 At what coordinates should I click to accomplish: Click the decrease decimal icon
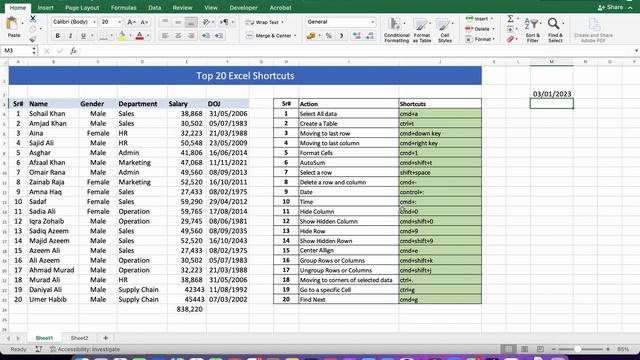point(370,36)
